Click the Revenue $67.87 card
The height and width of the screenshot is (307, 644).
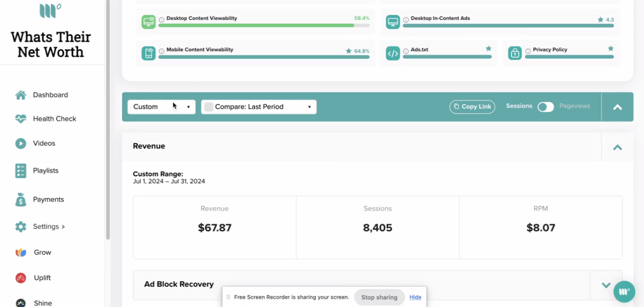tap(215, 228)
